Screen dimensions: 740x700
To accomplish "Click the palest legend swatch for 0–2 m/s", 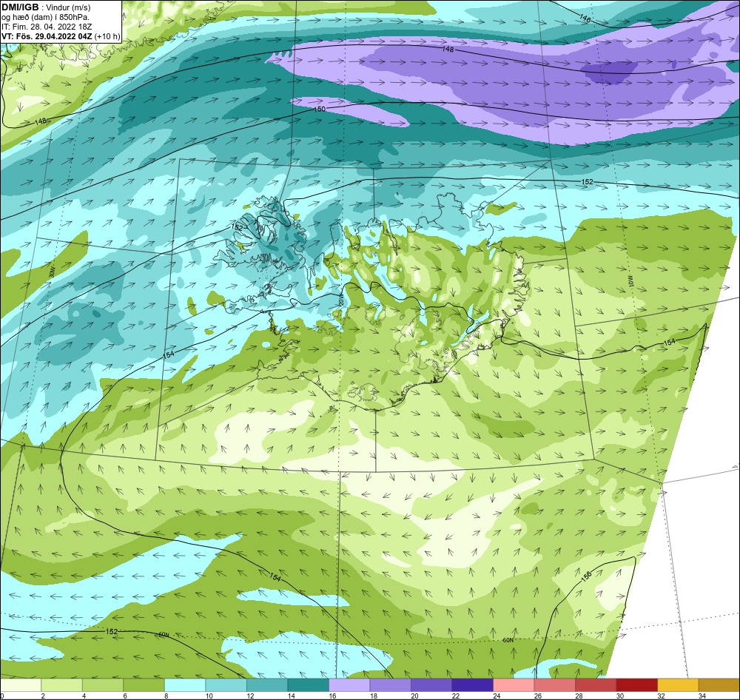I will pos(21,685).
